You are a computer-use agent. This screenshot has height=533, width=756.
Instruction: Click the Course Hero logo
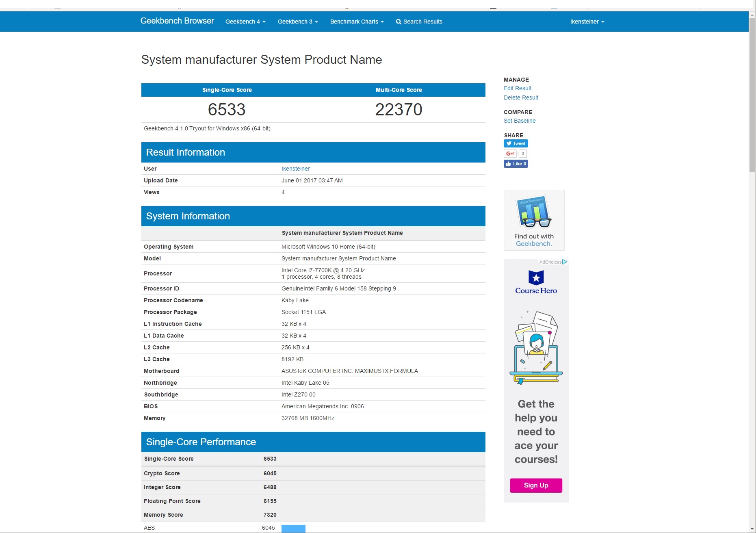pyautogui.click(x=536, y=282)
